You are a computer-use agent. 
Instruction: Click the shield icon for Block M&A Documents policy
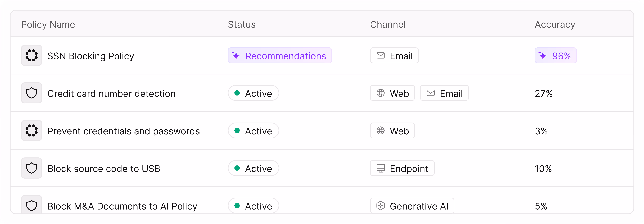pos(31,206)
